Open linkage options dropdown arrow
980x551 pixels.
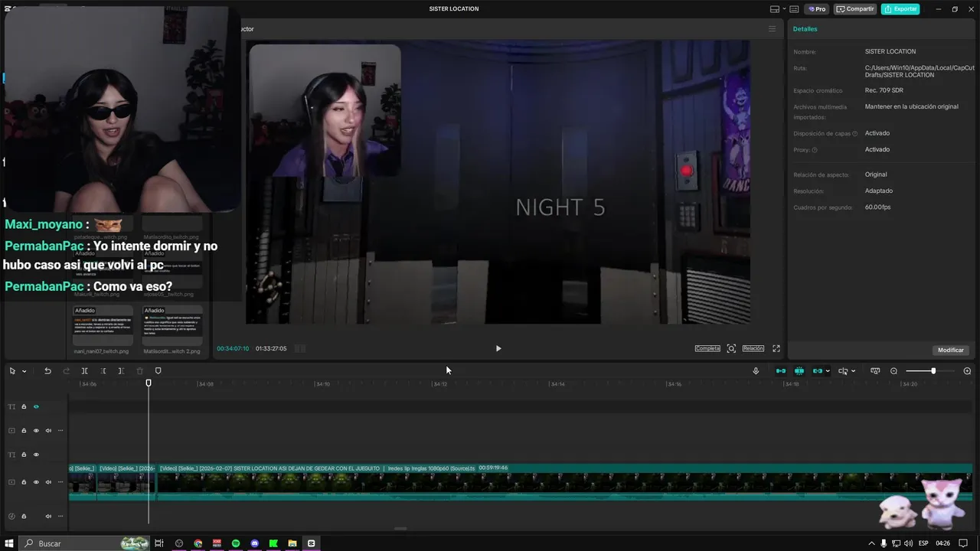(x=828, y=371)
